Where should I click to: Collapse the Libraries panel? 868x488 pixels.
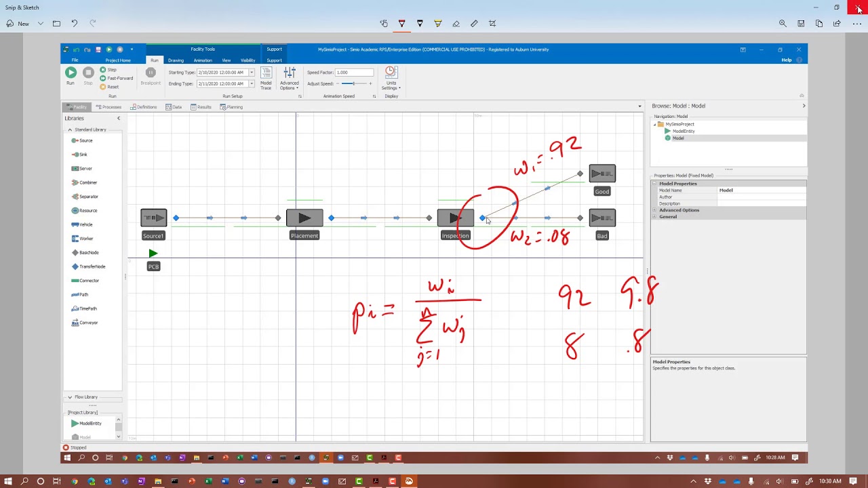118,119
